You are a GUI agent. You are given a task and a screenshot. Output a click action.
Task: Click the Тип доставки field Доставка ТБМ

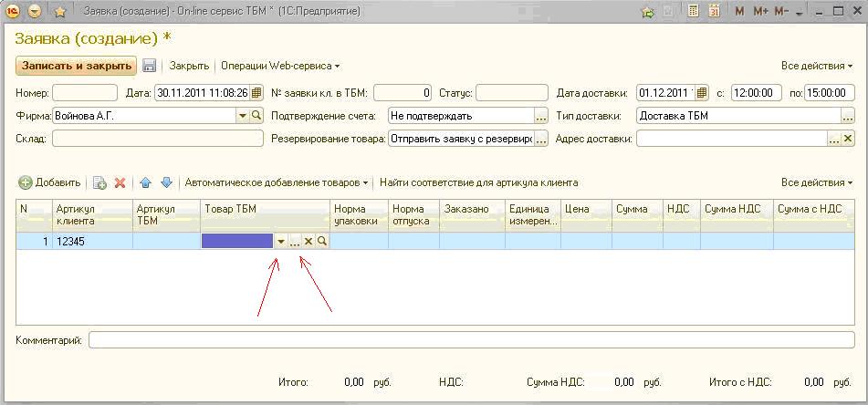pos(738,116)
